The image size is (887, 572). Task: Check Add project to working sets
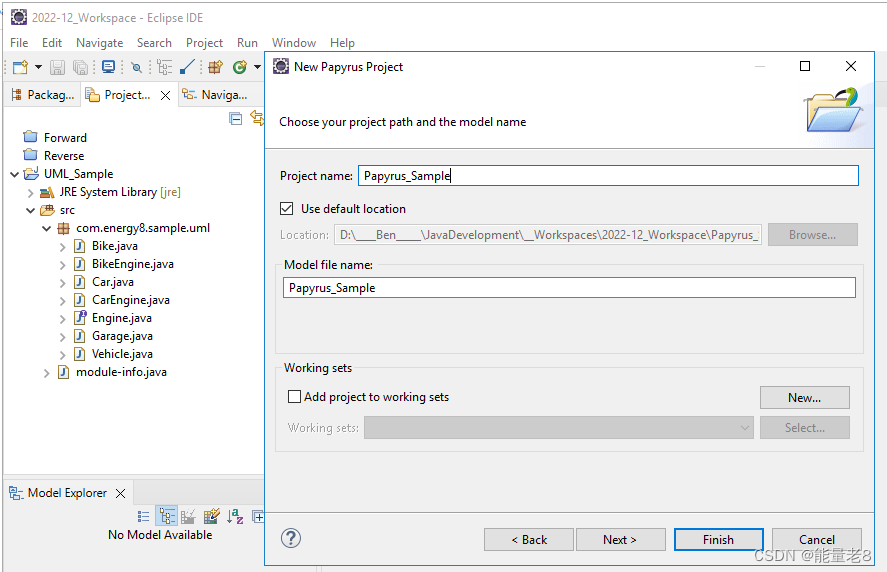pyautogui.click(x=294, y=397)
